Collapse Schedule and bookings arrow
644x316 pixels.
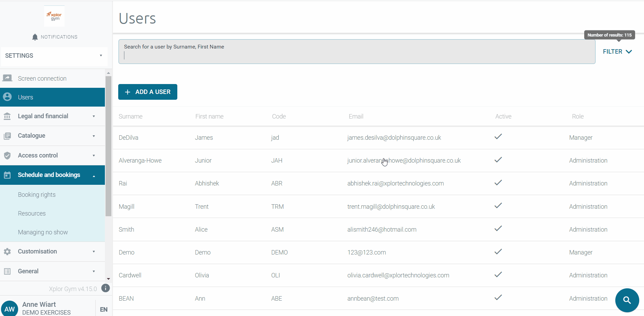click(x=94, y=176)
